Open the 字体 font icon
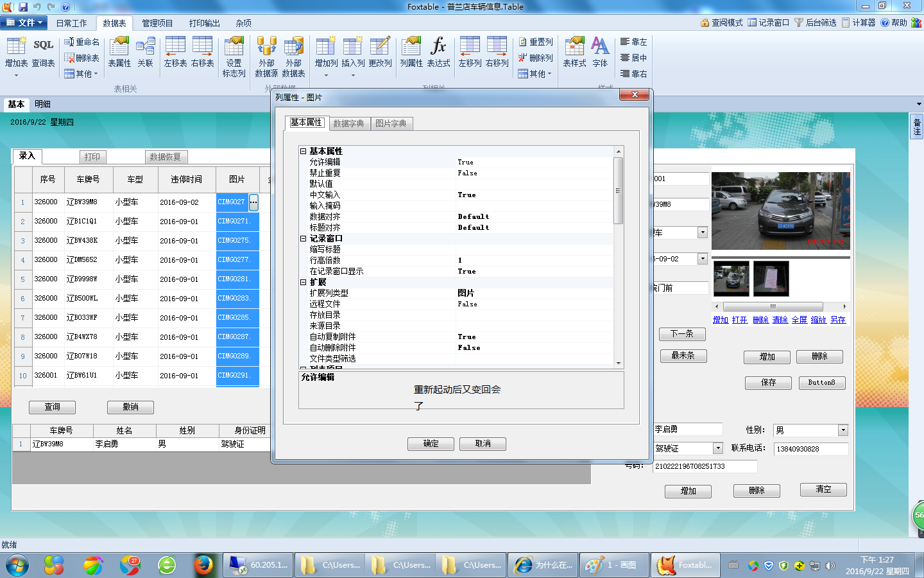 click(x=600, y=53)
